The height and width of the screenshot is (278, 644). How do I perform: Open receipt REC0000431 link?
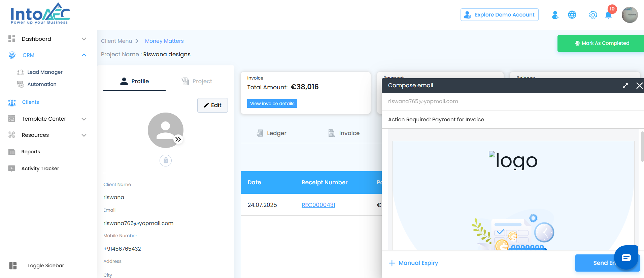[318, 205]
